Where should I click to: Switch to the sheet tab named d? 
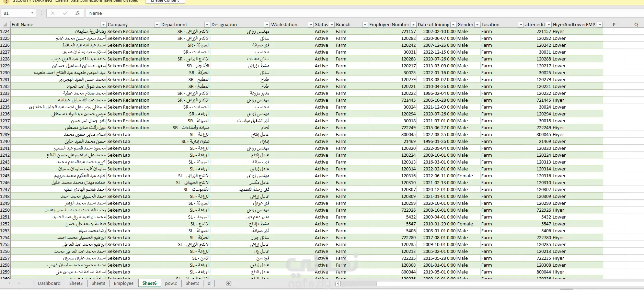point(209,283)
